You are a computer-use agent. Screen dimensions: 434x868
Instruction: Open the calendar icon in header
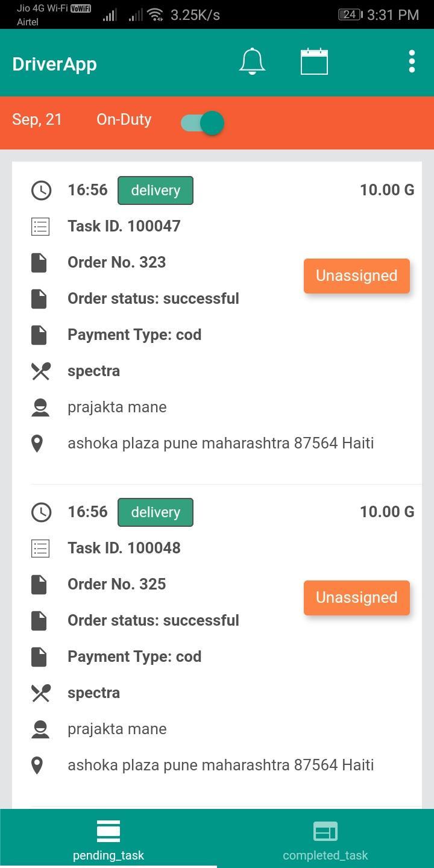(x=314, y=61)
